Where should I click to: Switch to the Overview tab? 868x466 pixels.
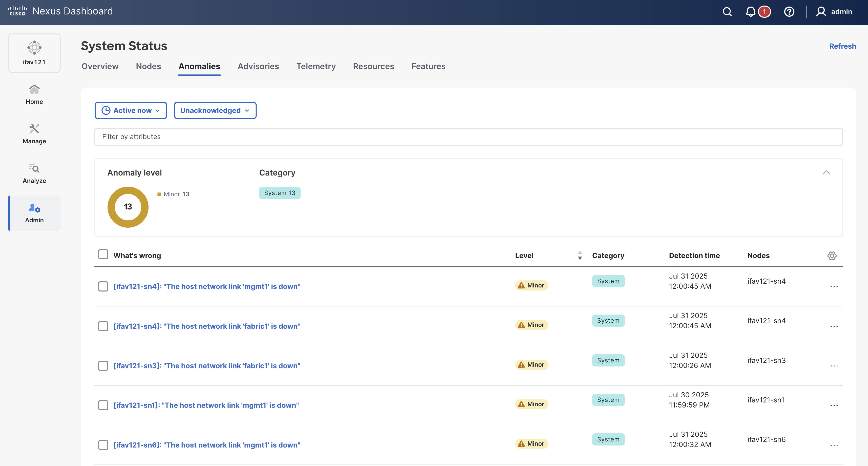click(x=100, y=66)
